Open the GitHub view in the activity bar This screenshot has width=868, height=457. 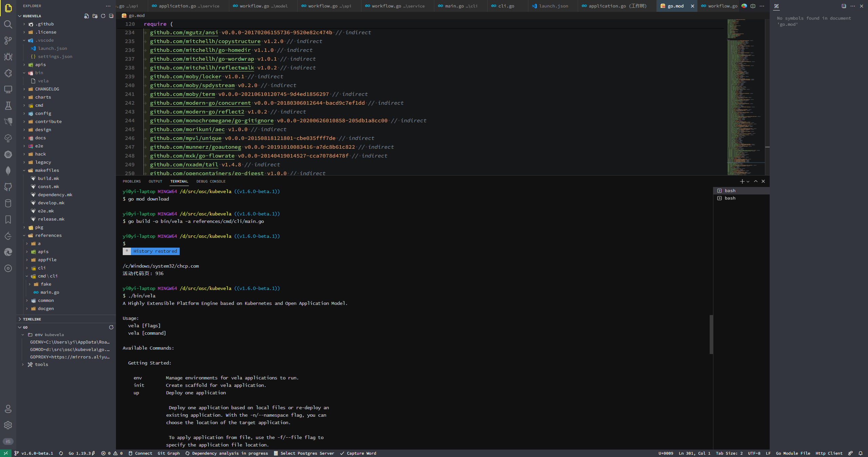tap(8, 187)
